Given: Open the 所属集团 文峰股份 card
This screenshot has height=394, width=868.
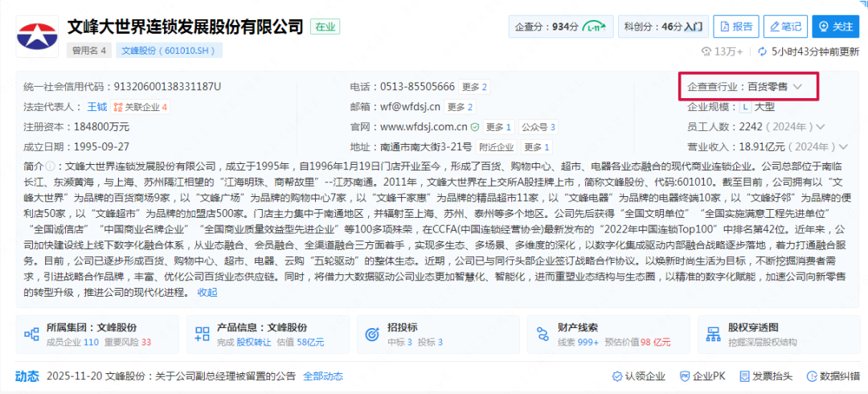Looking at the screenshot, I should 98,334.
